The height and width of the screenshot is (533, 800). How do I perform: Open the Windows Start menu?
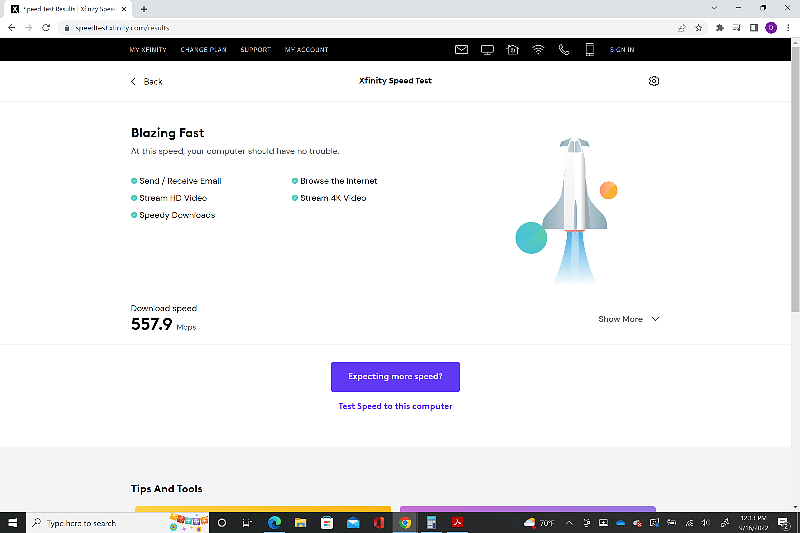tap(13, 523)
